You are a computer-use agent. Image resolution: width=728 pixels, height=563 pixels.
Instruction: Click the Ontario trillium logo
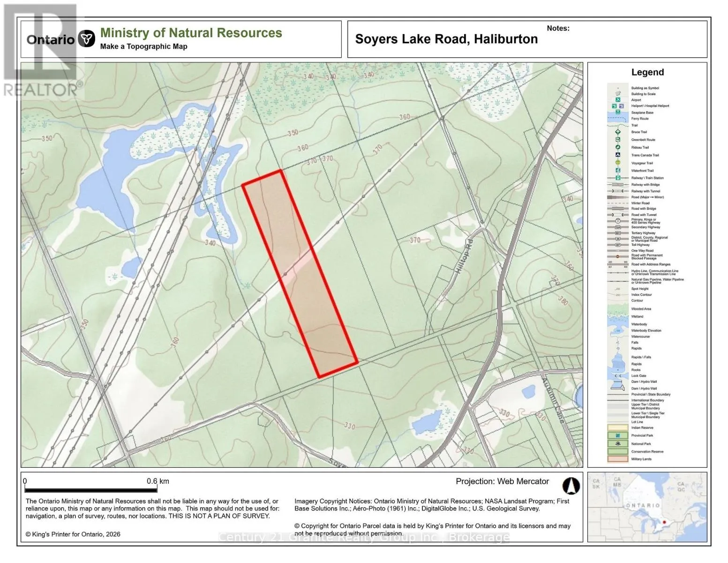86,39
